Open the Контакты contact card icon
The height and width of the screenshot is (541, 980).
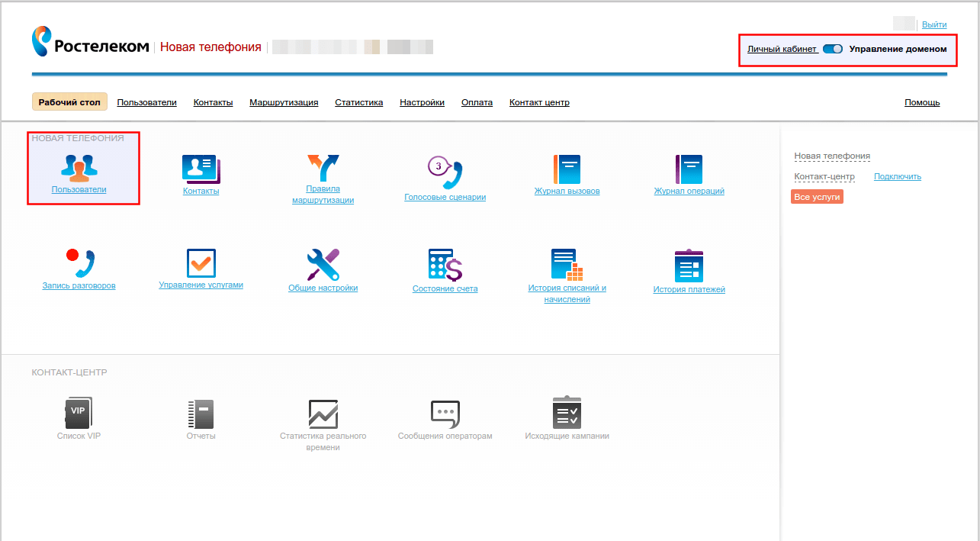click(x=201, y=169)
